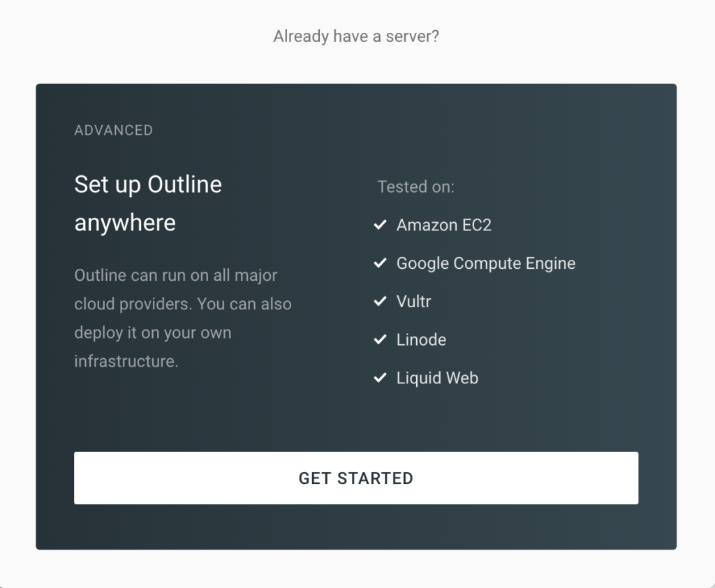Click the checkmark beside Liquid Web

(380, 378)
